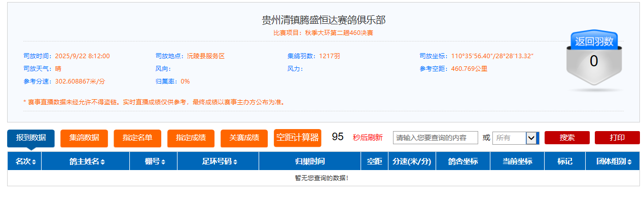Open the 指定成绩 tab
The image size is (644, 207).
point(191,138)
